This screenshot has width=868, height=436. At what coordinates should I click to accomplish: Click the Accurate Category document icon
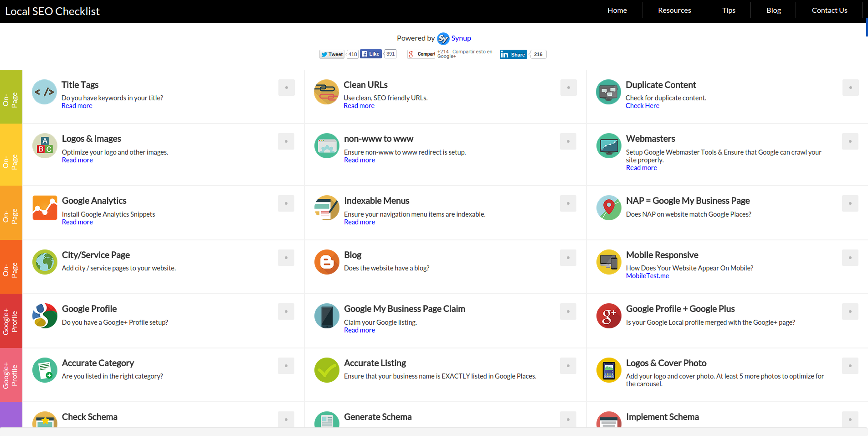pyautogui.click(x=45, y=370)
